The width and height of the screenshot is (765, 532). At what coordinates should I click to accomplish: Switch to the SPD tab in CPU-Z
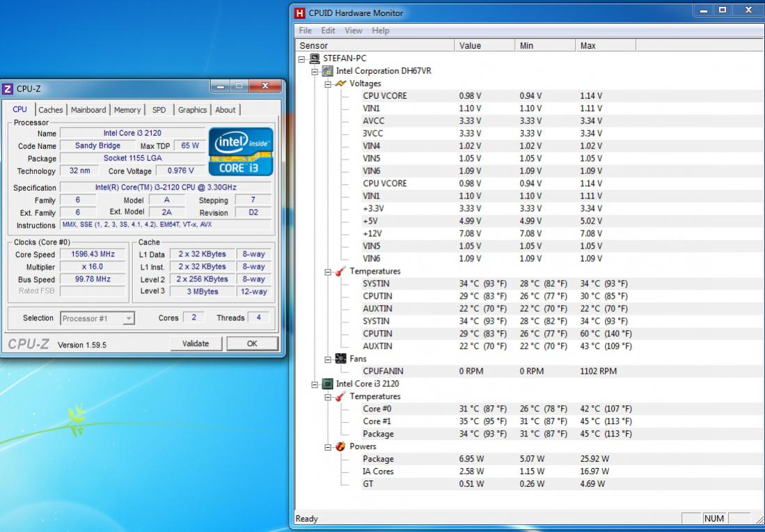(x=159, y=110)
